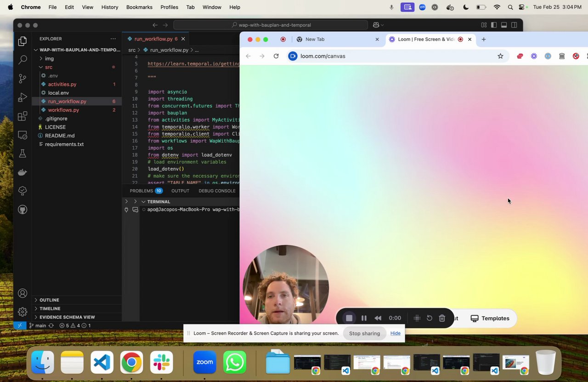Open the GitHub view in activity bar
Viewport: 588px width, 382px height.
click(22, 210)
